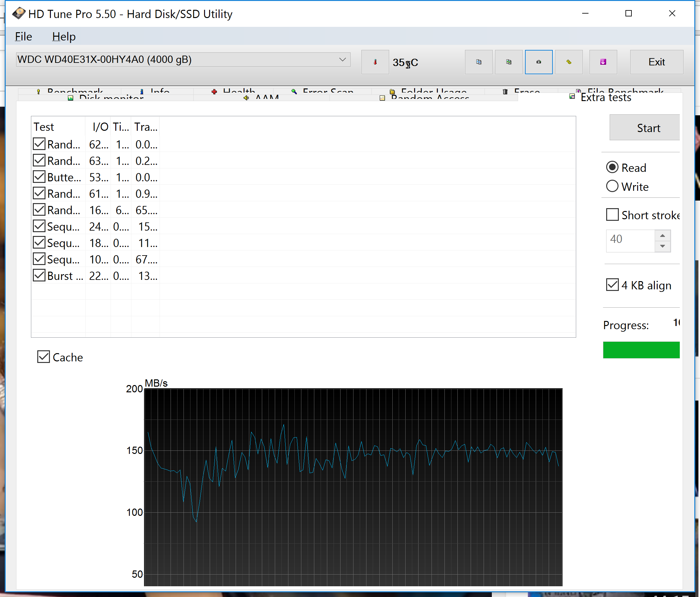Image resolution: width=700 pixels, height=597 pixels.
Task: Click the Start button
Action: click(645, 128)
